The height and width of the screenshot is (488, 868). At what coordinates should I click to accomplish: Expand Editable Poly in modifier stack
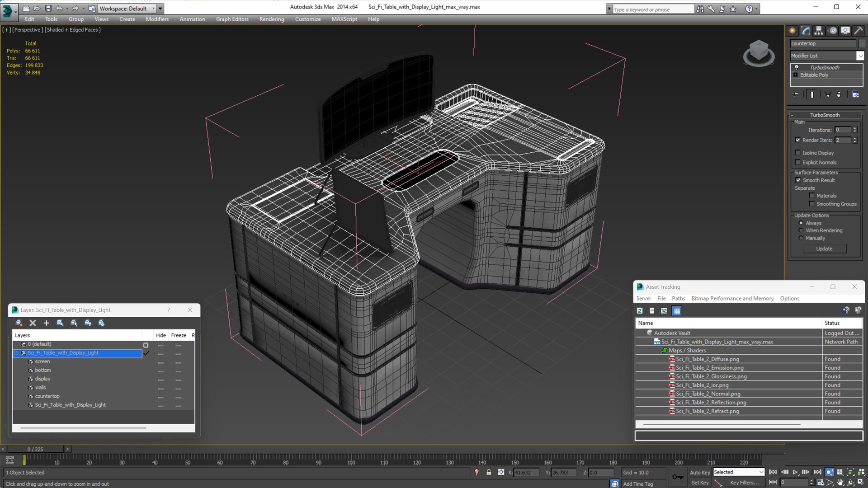[x=796, y=75]
